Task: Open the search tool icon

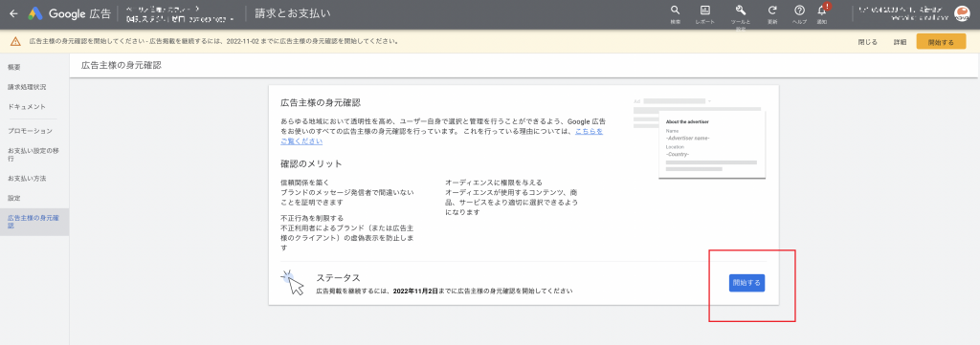Action: click(675, 10)
